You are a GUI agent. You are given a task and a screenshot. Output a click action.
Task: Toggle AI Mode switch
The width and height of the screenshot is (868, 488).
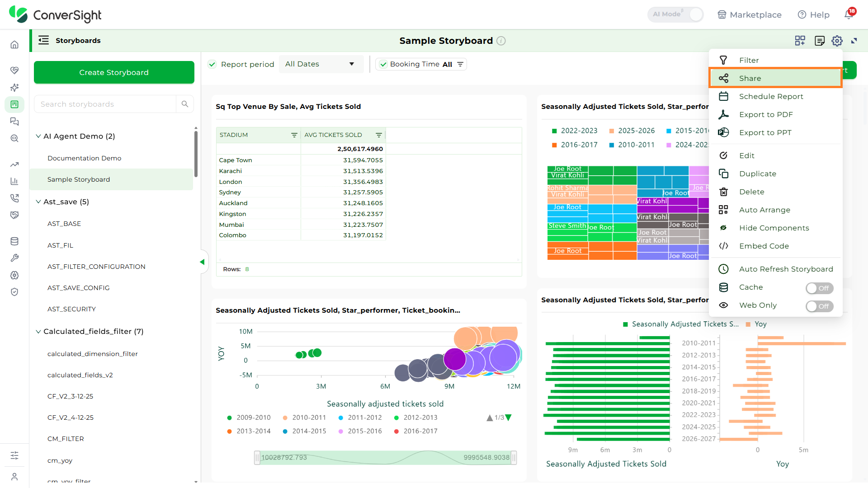coord(675,14)
